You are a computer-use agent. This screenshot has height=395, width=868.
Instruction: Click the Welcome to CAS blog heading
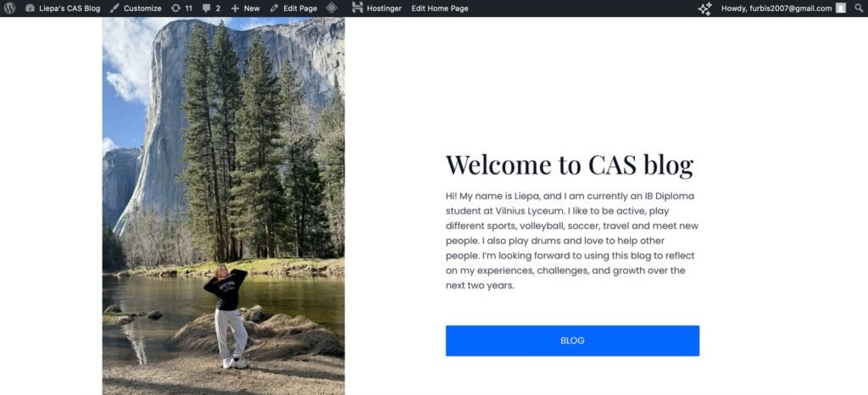(570, 164)
